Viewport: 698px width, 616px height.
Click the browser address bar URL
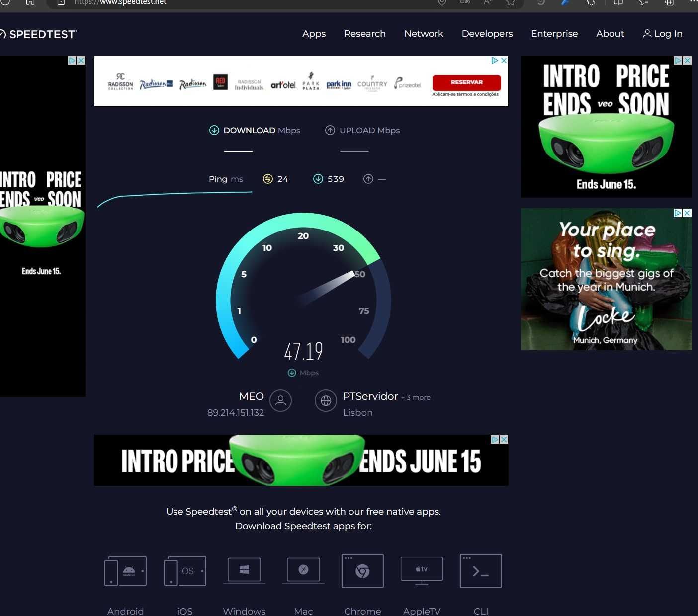120,2
